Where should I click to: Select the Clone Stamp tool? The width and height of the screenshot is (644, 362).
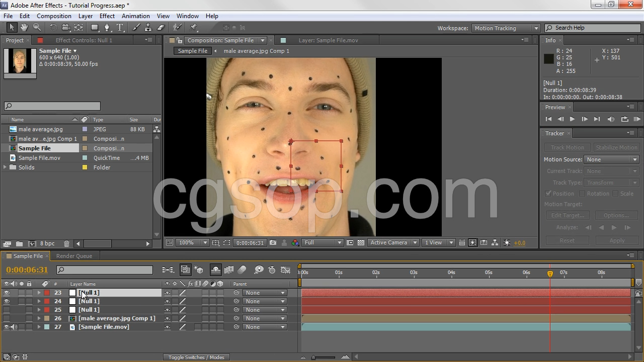pyautogui.click(x=148, y=28)
